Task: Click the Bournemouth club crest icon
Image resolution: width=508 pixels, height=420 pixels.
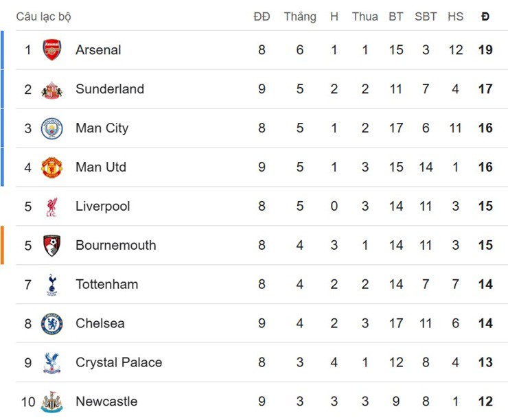Action: point(52,246)
